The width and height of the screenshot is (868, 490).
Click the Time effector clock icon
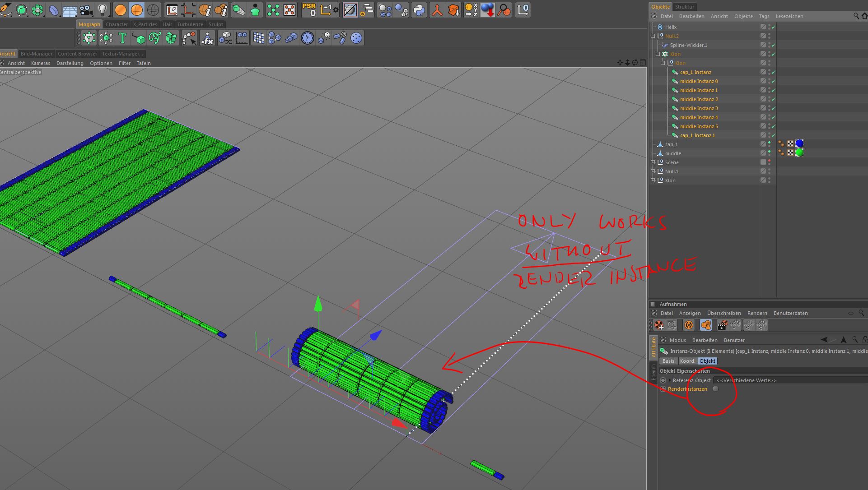(x=308, y=38)
